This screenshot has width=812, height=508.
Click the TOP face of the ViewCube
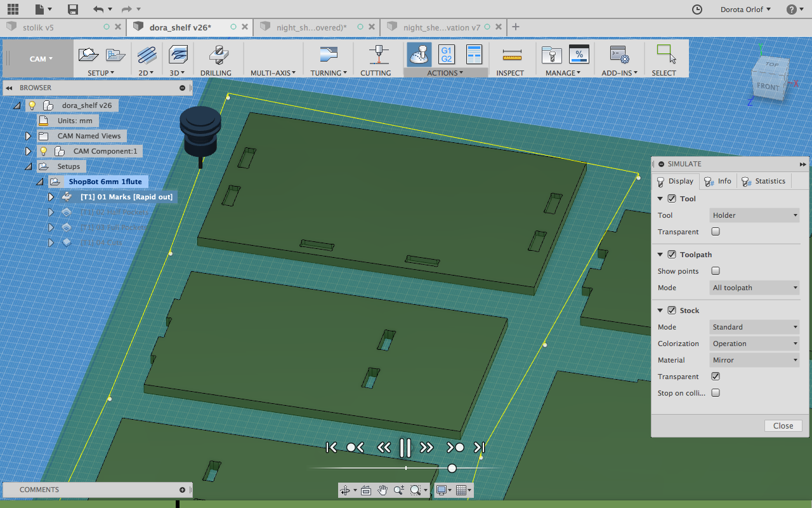(x=772, y=64)
